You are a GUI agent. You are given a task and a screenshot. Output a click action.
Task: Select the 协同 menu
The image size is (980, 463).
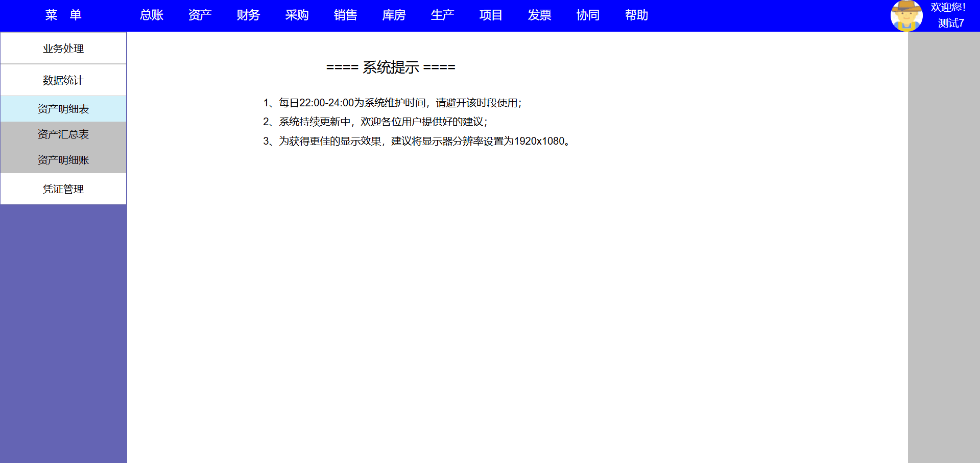(588, 15)
